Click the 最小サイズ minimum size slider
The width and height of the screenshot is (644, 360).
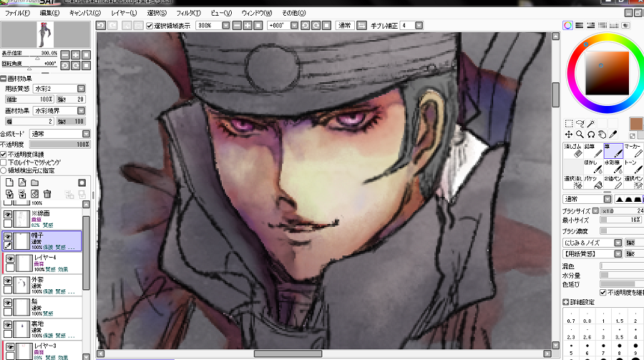621,220
